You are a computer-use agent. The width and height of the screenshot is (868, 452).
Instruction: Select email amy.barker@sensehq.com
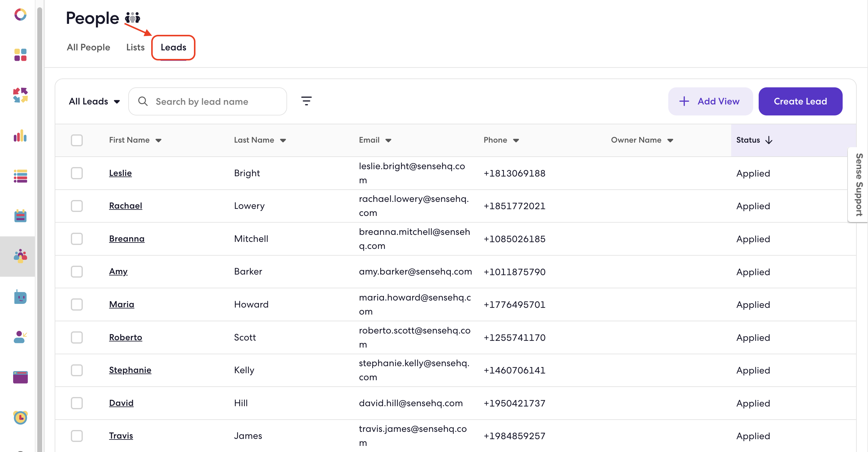(x=415, y=272)
